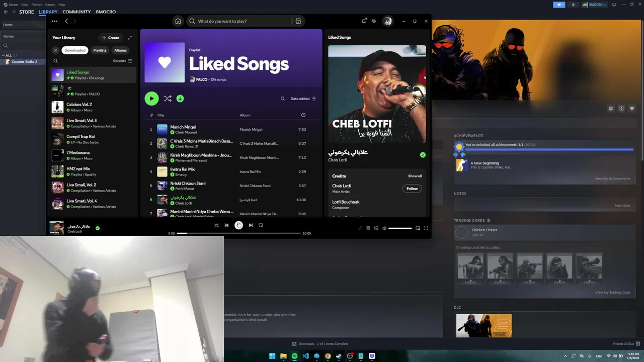The width and height of the screenshot is (644, 362).
Task: Navigate back in Spotify
Action: click(x=66, y=21)
